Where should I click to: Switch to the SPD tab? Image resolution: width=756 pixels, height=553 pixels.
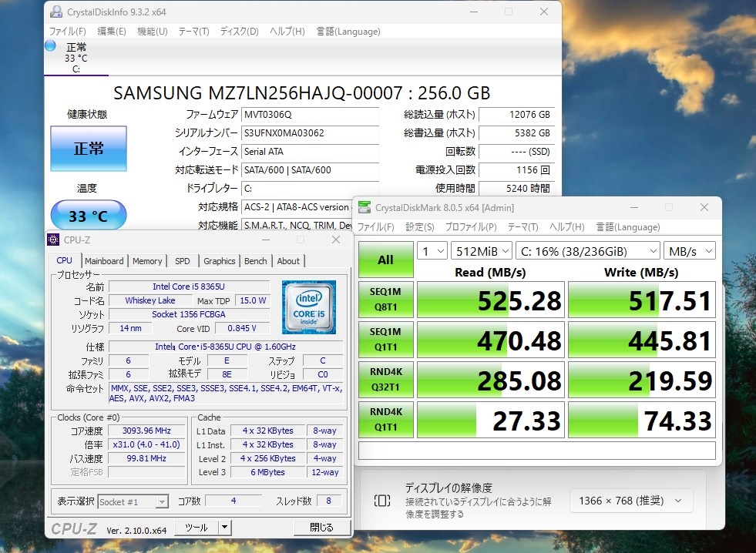[182, 261]
